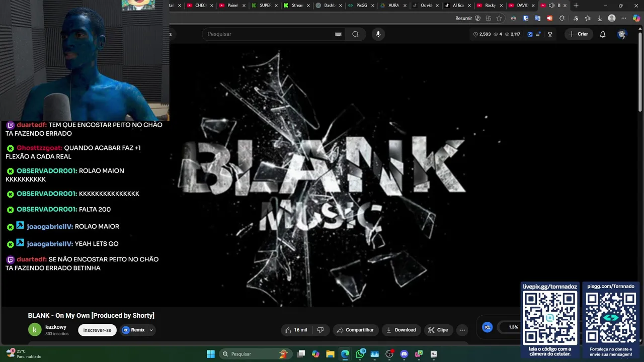Switch to the SUPER browser tab
Screen dimensions: 644x362
[264, 6]
